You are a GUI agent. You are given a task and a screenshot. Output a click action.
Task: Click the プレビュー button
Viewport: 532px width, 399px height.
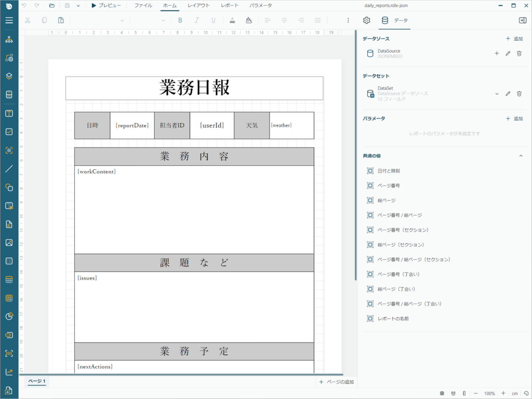(106, 6)
